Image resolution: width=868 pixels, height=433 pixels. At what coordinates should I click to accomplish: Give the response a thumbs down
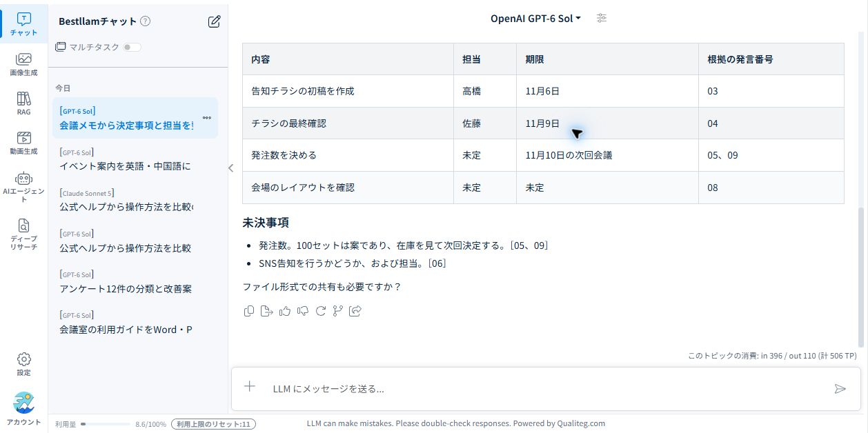pyautogui.click(x=302, y=311)
